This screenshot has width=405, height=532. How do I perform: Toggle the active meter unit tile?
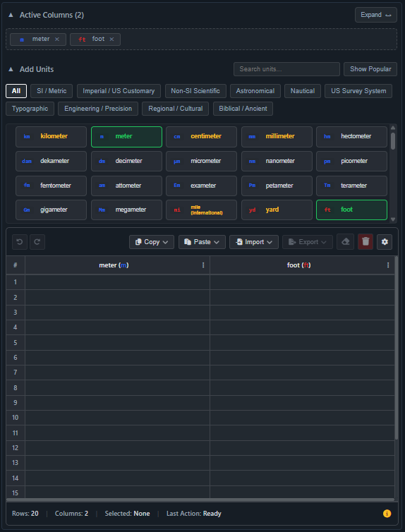tap(126, 137)
